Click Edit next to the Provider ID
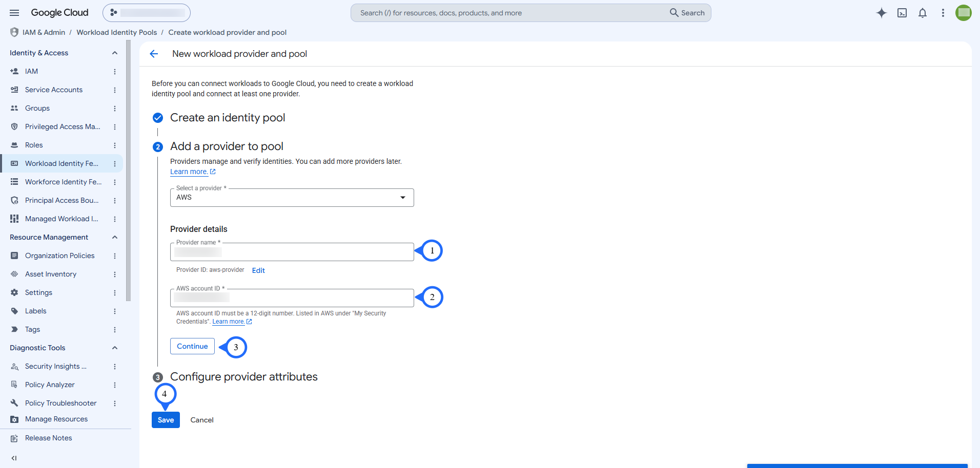980x468 pixels. click(x=258, y=270)
